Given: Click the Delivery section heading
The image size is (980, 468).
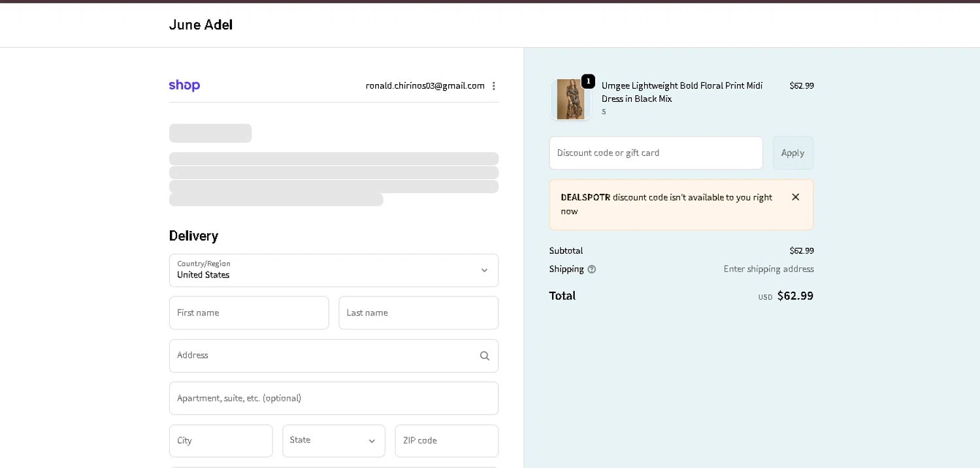Looking at the screenshot, I should pos(193,236).
